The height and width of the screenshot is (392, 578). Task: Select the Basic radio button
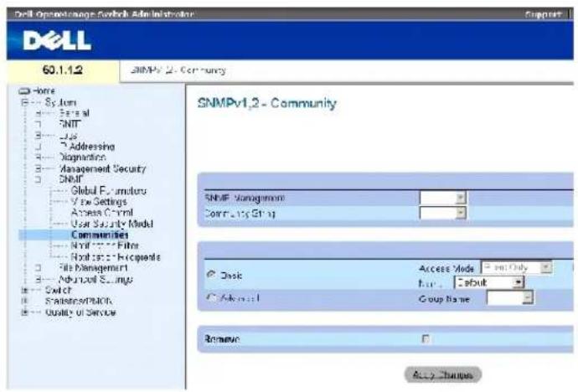coord(211,275)
